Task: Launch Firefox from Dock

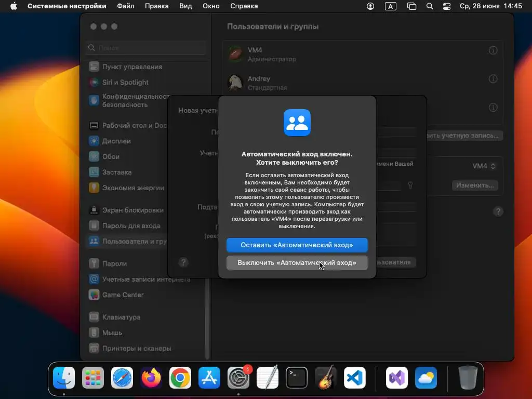Action: 151,378
